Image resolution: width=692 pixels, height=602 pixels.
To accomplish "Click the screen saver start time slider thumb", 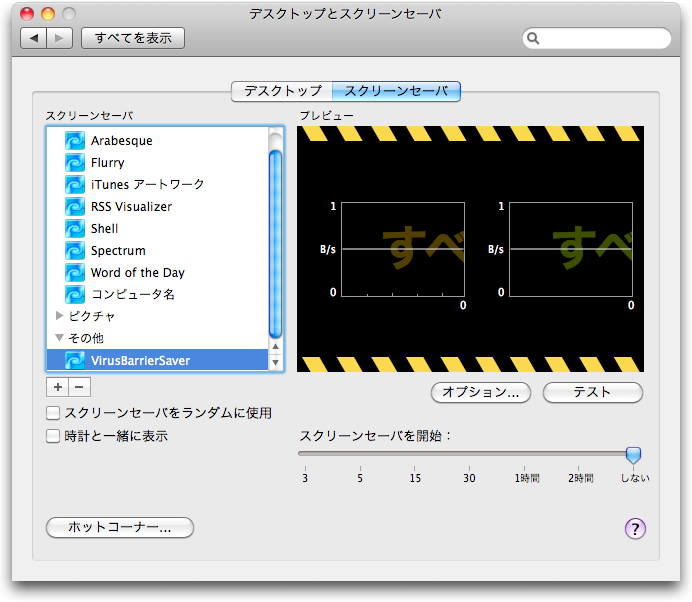I will point(633,455).
